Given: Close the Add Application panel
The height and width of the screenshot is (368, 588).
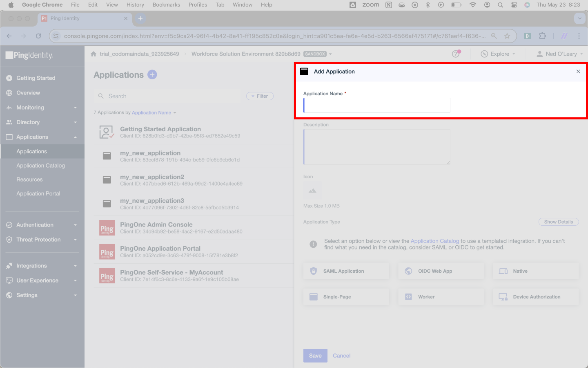Looking at the screenshot, I should point(578,72).
